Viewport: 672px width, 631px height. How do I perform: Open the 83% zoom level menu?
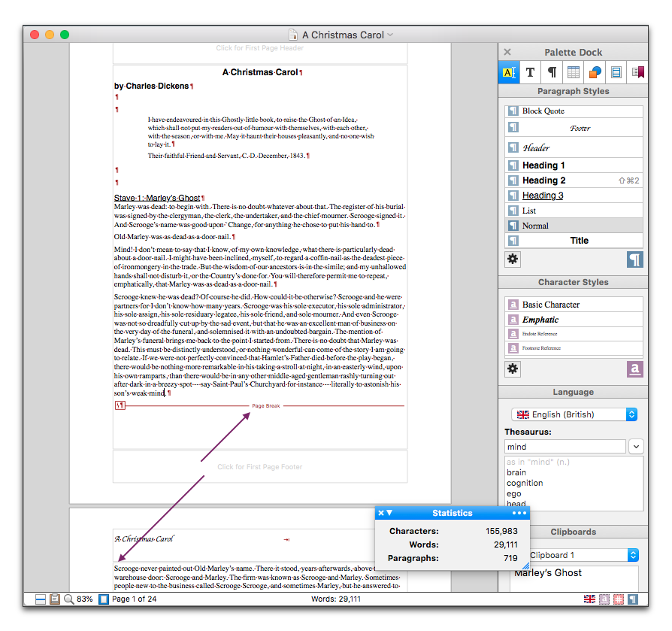coord(84,599)
